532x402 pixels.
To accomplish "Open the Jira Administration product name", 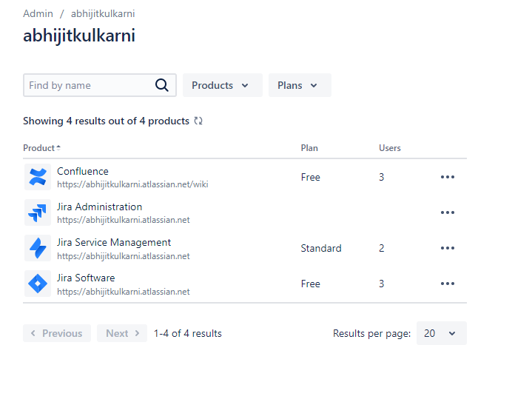I will (x=99, y=207).
